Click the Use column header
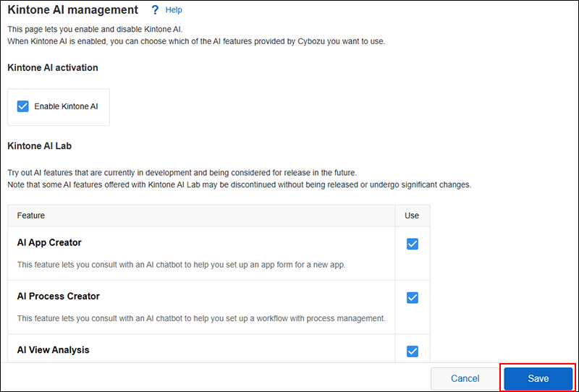The width and height of the screenshot is (579, 392). [412, 216]
